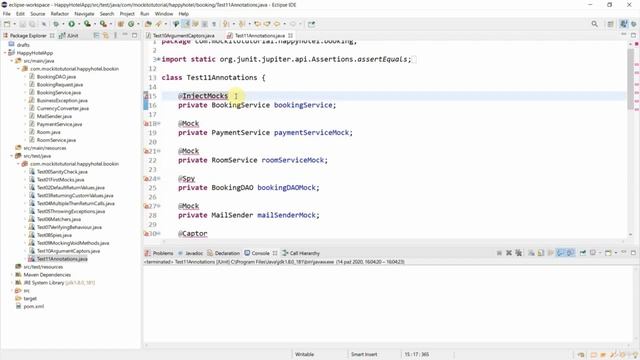The image size is (640, 360).
Task: Click the Debug bug icon in toolbar
Action: pos(56,24)
